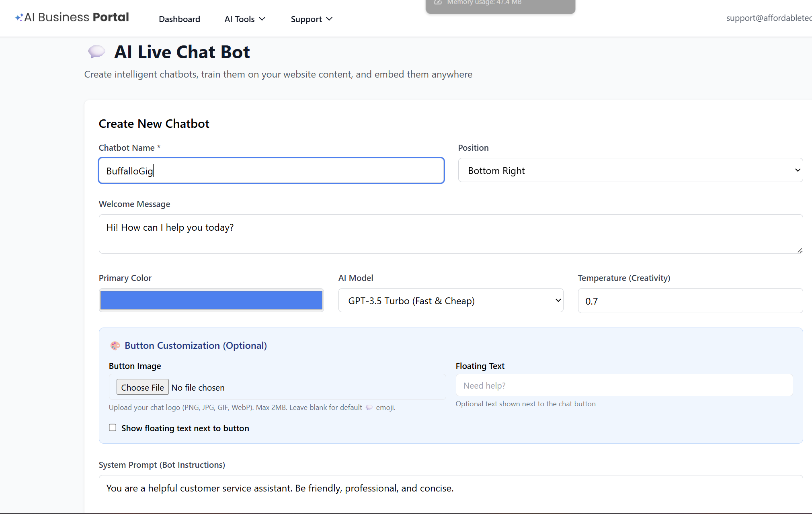Screen dimensions: 812x514
Task: Click the speech bubble icon beside title
Action: 96,52
